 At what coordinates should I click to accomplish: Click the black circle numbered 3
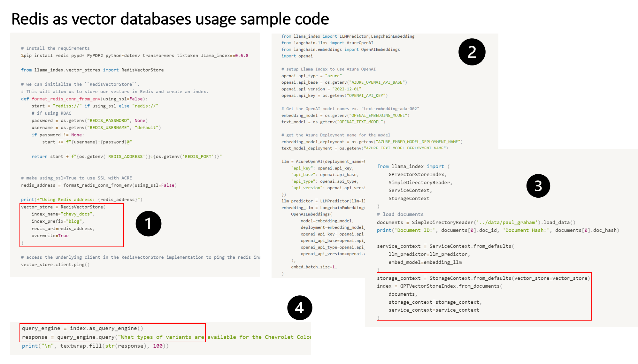click(538, 186)
